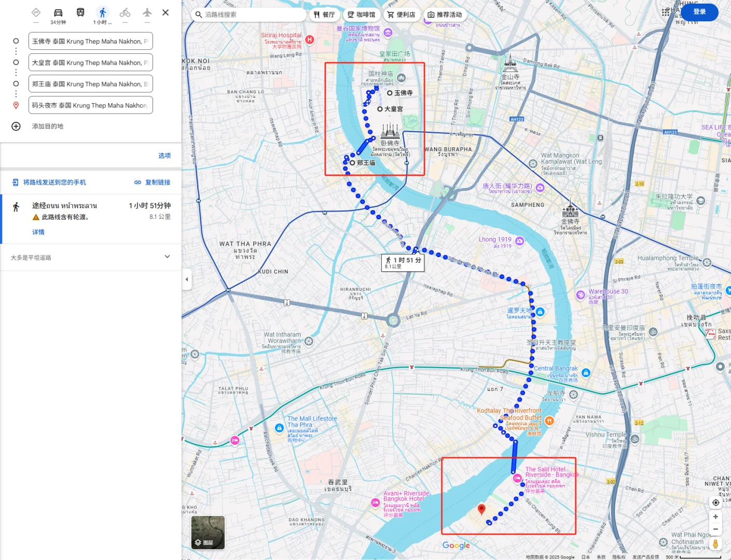
Task: Select the Kodtalay Seafood Buffet restaurant marker
Action: [x=549, y=421]
